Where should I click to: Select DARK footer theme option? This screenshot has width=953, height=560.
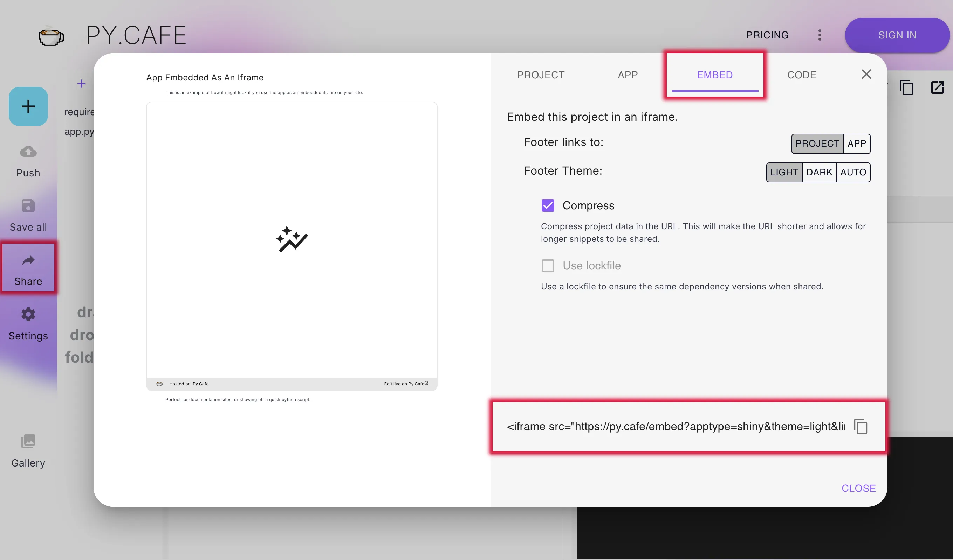tap(818, 173)
